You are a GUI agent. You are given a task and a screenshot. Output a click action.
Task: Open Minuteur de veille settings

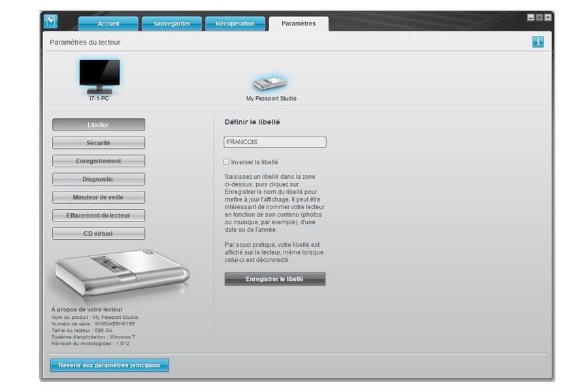(99, 197)
